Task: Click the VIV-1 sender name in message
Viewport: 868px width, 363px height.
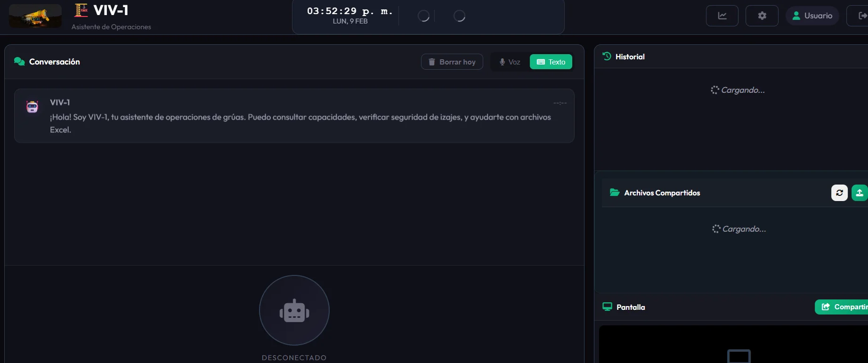Action: 60,102
